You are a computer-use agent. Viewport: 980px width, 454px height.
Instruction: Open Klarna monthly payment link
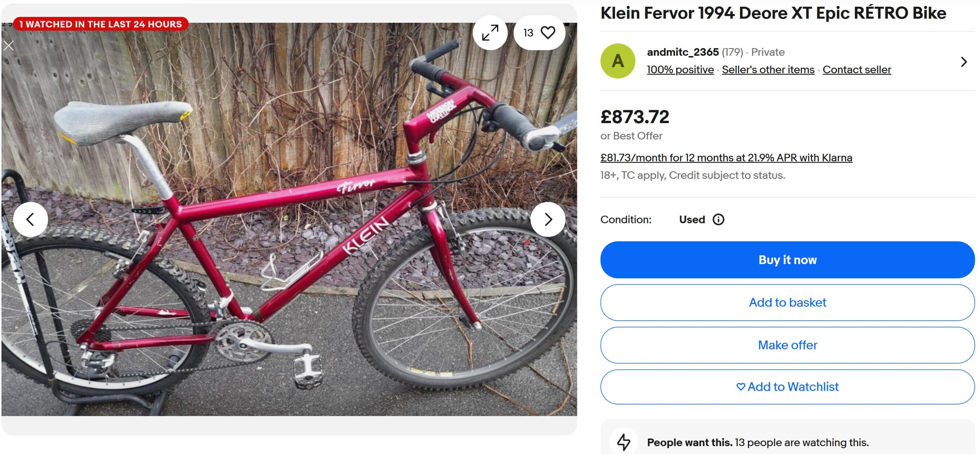click(x=726, y=158)
